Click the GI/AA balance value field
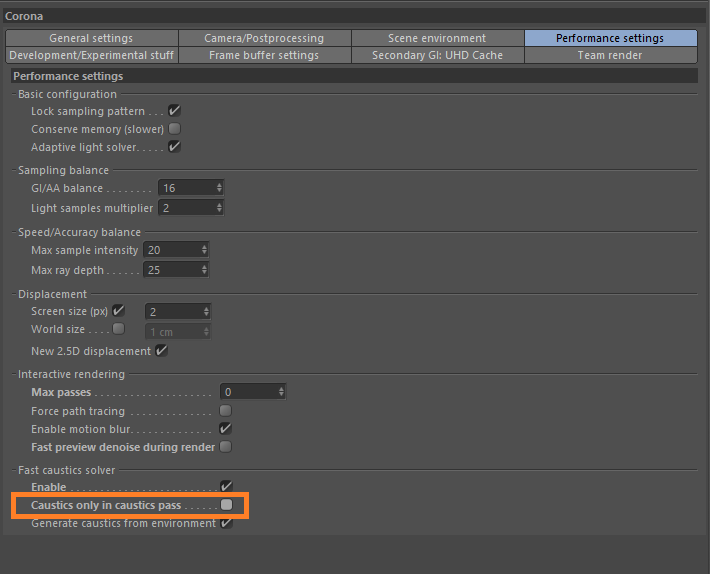Viewport: 710px width, 574px height. pyautogui.click(x=191, y=188)
